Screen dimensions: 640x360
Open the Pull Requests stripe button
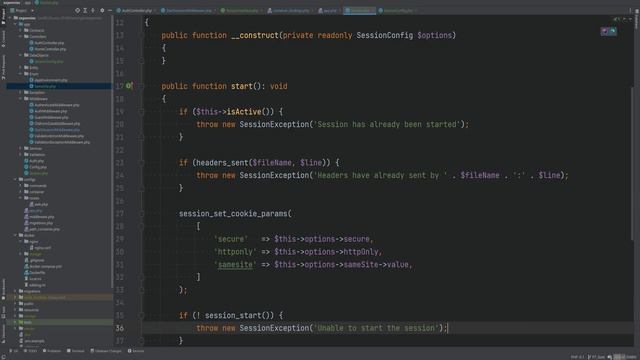coord(4,67)
